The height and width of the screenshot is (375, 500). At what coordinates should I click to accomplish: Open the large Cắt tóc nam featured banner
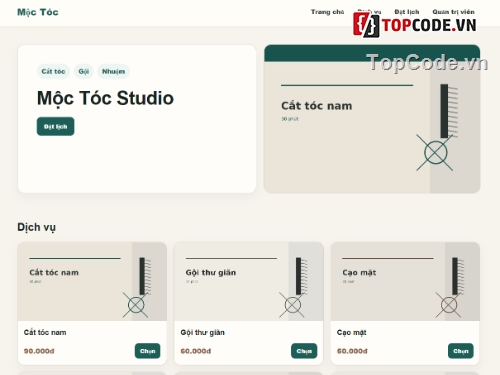(372, 119)
